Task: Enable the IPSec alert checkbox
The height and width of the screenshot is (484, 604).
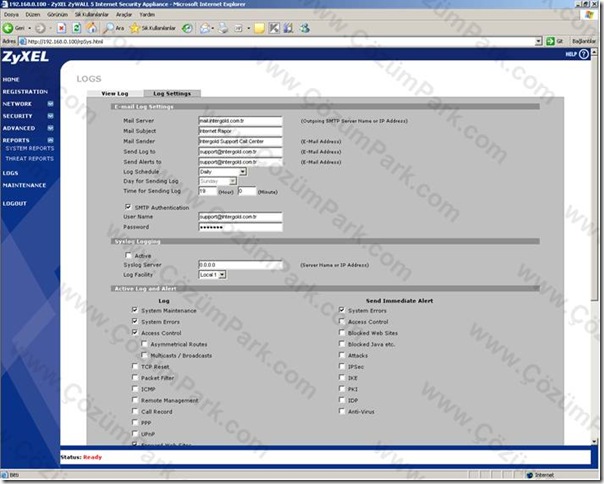Action: (x=342, y=366)
